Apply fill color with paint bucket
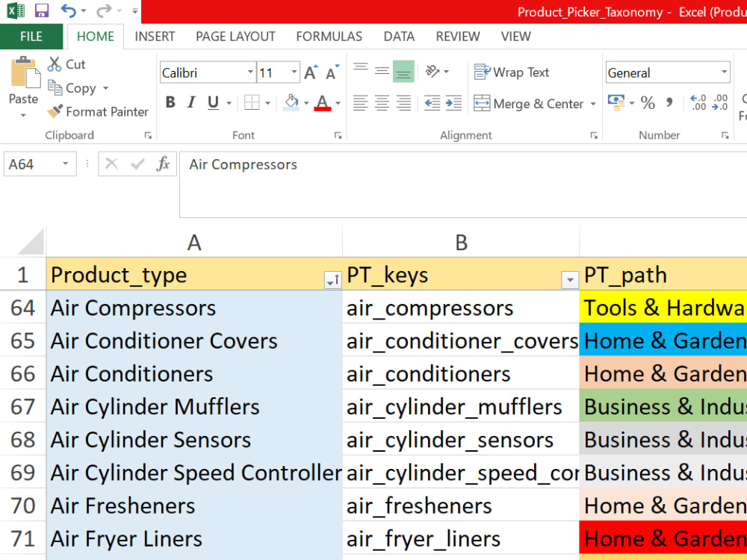The width and height of the screenshot is (747, 560). (x=291, y=102)
